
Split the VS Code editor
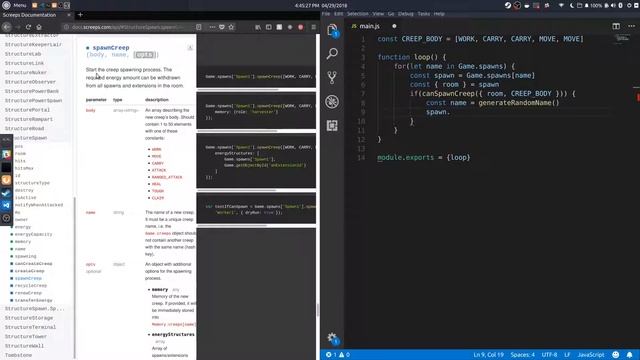616,26
